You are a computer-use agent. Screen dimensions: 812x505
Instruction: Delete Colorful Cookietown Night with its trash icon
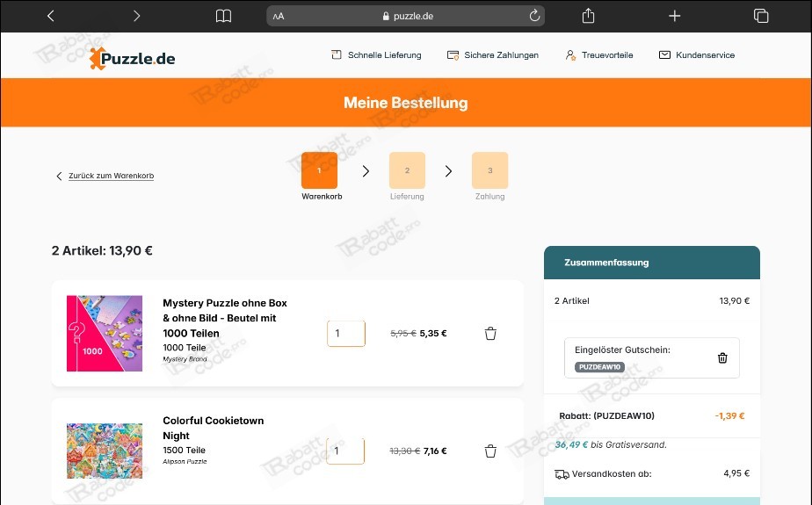[490, 451]
